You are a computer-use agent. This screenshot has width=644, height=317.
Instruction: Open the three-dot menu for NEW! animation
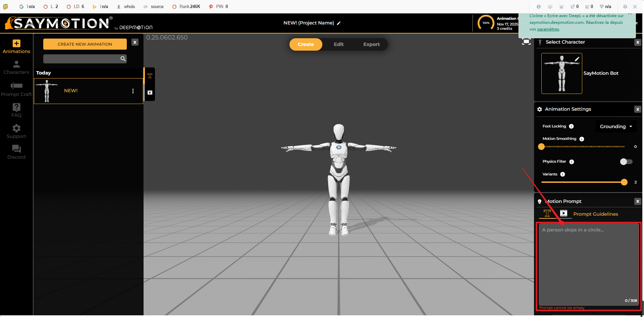click(x=133, y=91)
